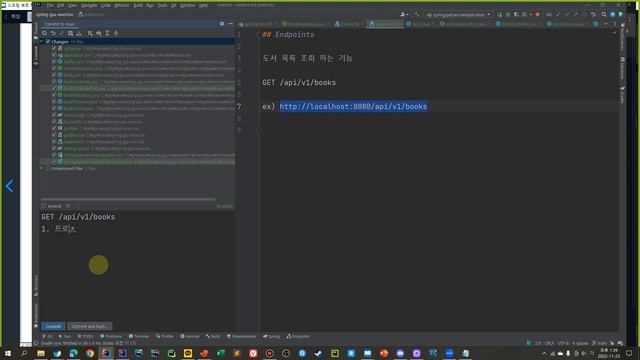Click Collapse All icon in Commit toolbar
Image resolution: width=640 pixels, height=360 pixels.
click(x=116, y=33)
